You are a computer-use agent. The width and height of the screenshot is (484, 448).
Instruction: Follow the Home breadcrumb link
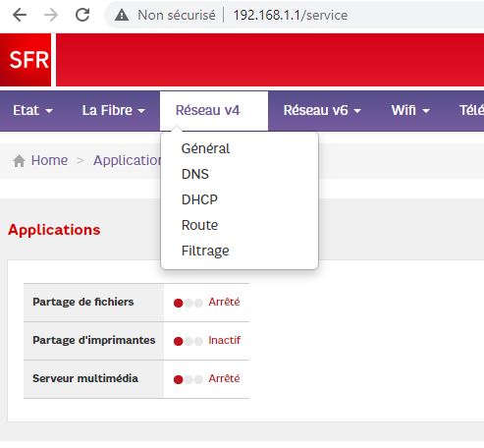[49, 160]
